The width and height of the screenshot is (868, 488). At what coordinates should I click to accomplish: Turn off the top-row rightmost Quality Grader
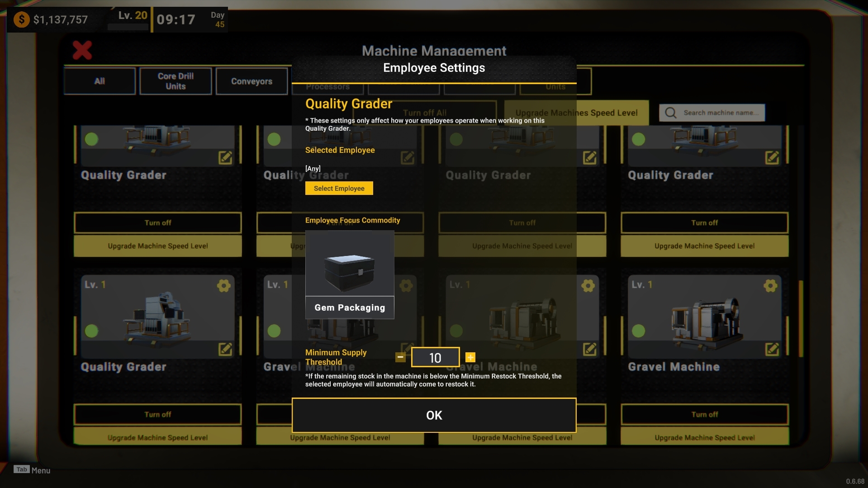pos(705,223)
